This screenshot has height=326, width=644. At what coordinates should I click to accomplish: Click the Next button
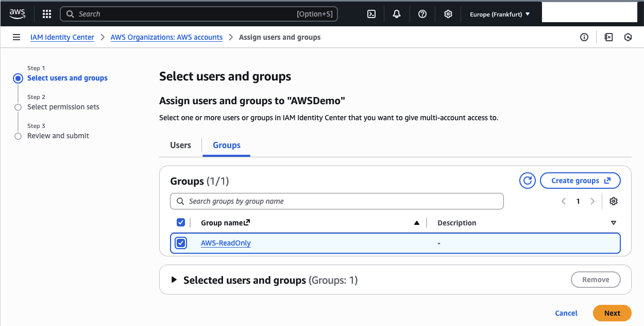(x=612, y=313)
